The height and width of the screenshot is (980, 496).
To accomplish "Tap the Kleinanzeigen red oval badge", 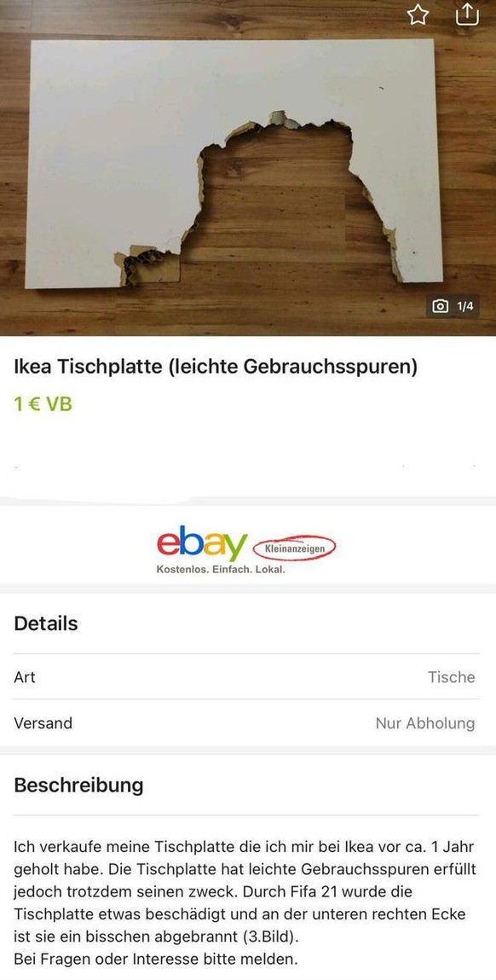I will [x=294, y=548].
